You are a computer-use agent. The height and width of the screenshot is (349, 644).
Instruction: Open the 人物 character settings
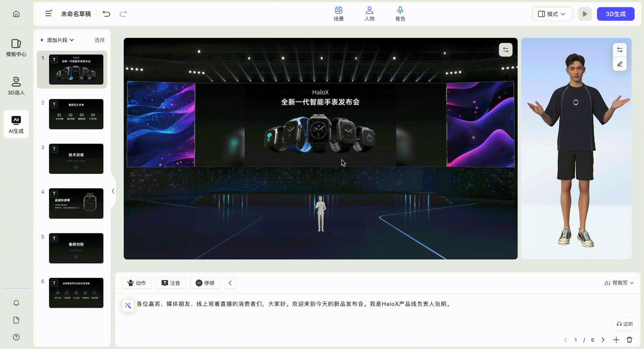click(369, 14)
